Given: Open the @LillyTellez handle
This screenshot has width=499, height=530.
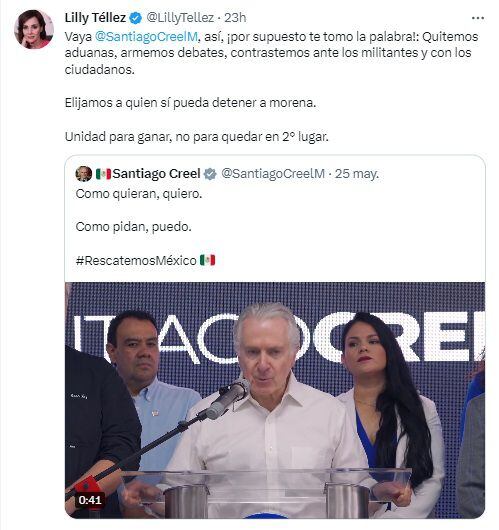Looking at the screenshot, I should 180,18.
